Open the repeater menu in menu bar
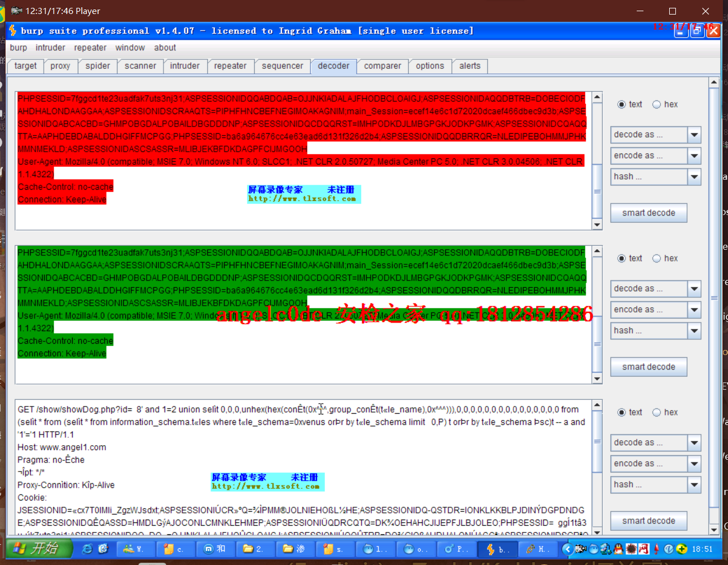 click(90, 48)
